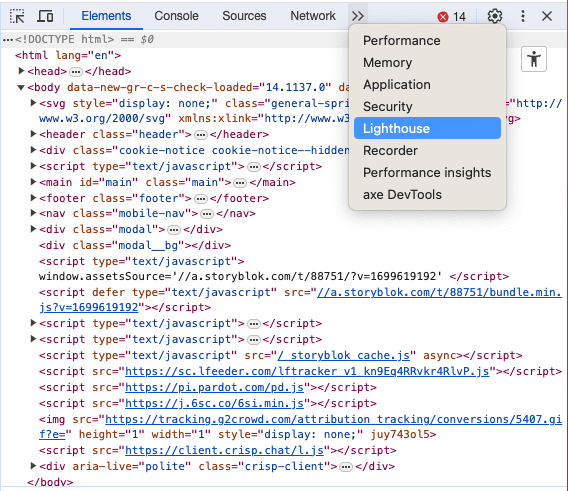
Task: Click the red error count badge
Action: pyautogui.click(x=451, y=17)
